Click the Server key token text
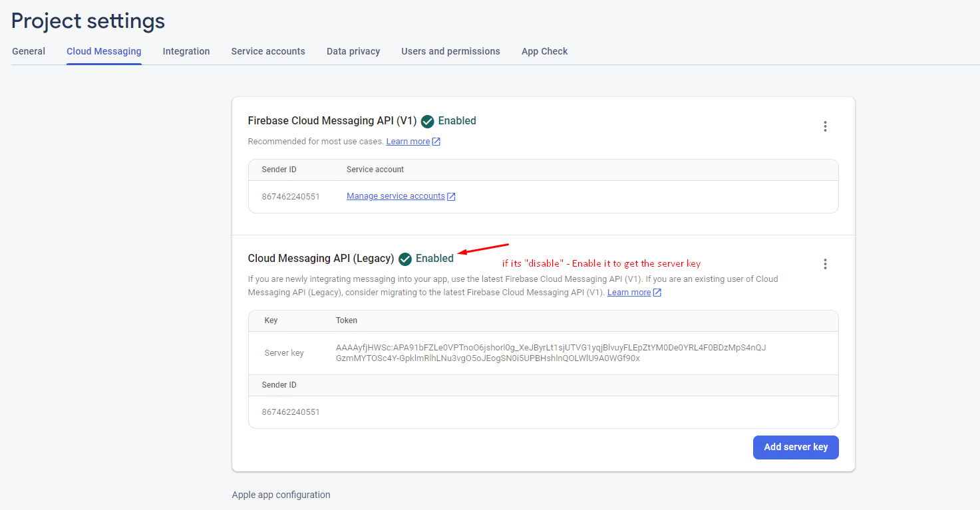980x510 pixels. coord(551,352)
